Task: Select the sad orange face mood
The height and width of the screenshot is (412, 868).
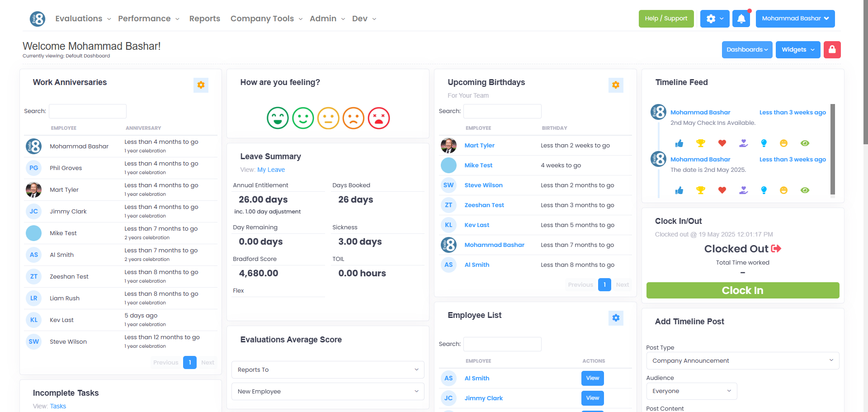Action: [x=354, y=118]
